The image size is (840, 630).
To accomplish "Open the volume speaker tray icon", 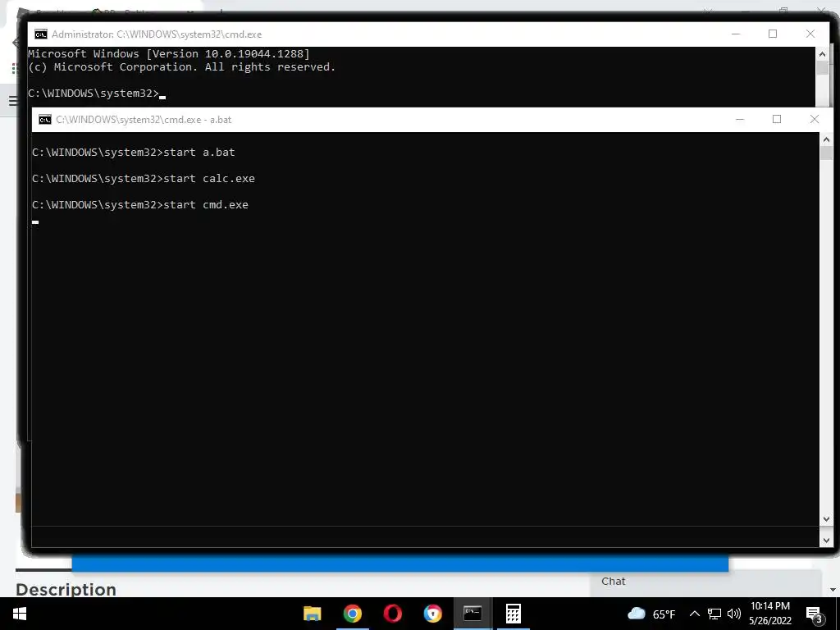I will coord(734,614).
